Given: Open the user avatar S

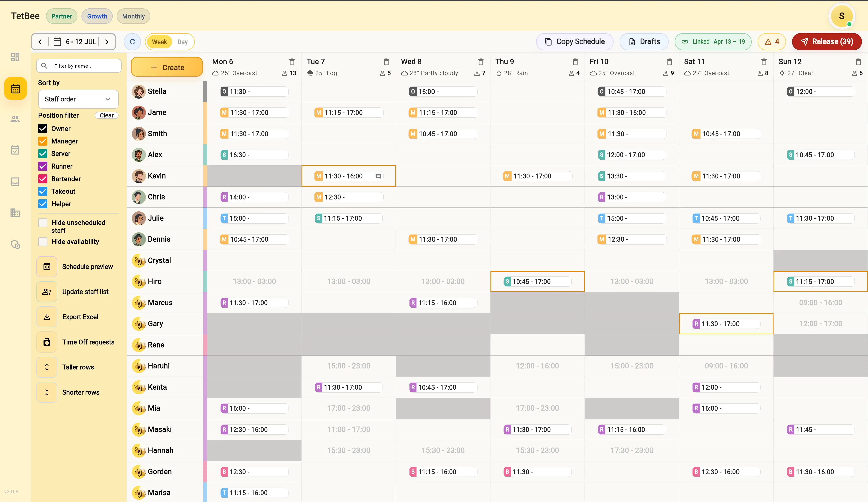Looking at the screenshot, I should click(x=842, y=16).
